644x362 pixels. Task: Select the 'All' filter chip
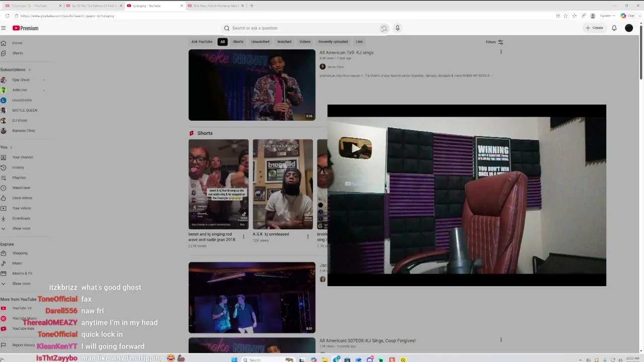tap(222, 42)
